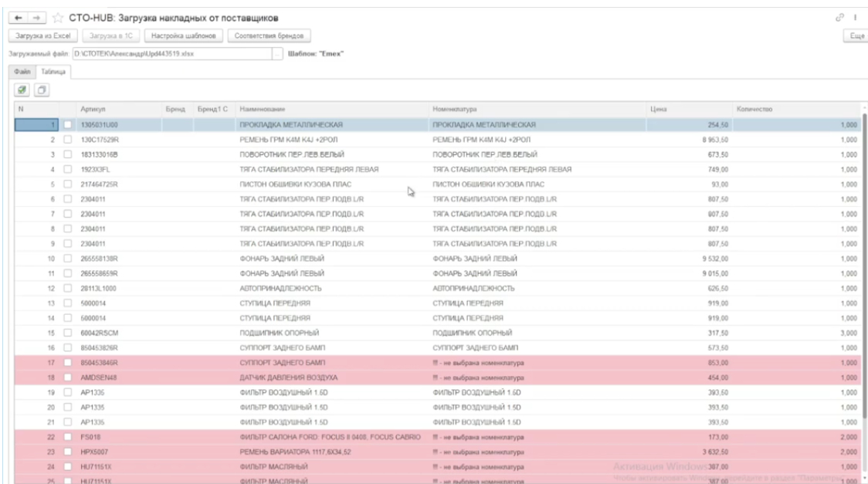Open the Еще menu
The height and width of the screenshot is (484, 868).
pyautogui.click(x=856, y=36)
